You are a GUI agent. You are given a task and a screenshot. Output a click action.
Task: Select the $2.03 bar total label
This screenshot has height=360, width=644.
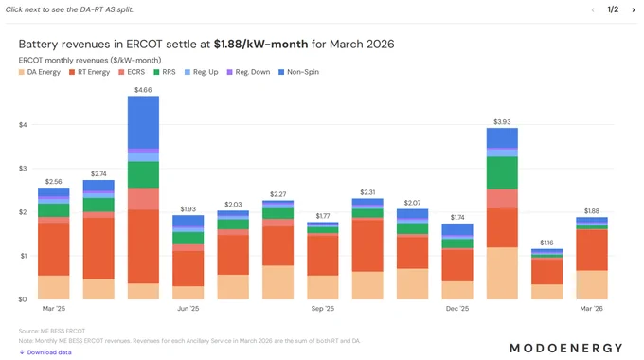(x=233, y=205)
